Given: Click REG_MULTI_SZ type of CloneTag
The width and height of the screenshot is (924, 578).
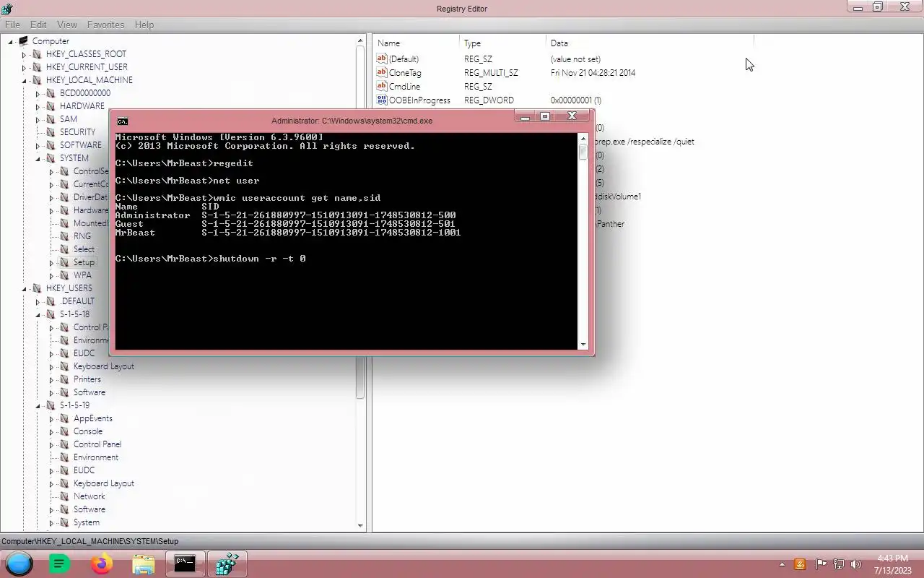Looking at the screenshot, I should tap(491, 73).
